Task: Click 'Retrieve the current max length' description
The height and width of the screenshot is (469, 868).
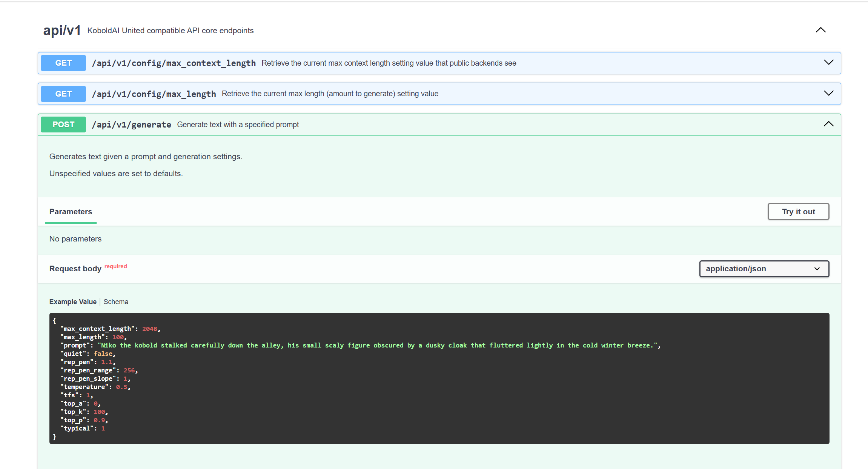Action: pyautogui.click(x=330, y=94)
